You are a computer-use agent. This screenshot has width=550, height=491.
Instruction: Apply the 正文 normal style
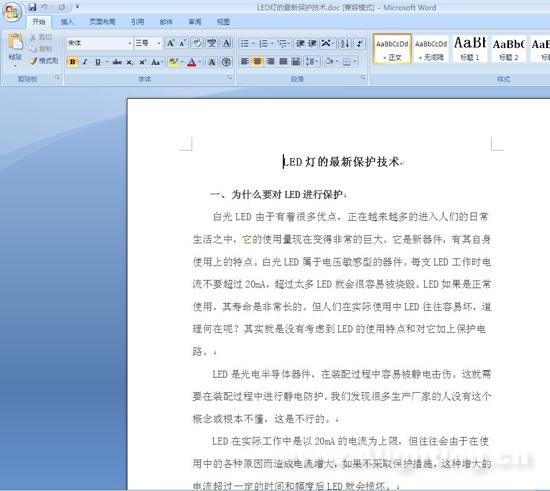click(392, 48)
